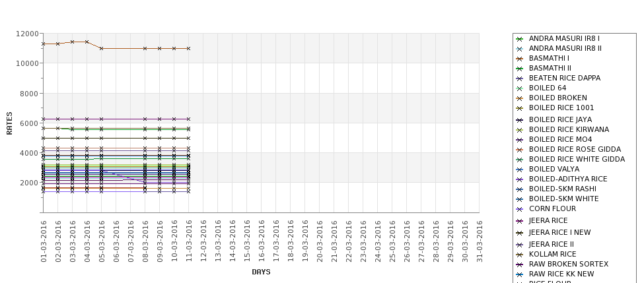644x283 pixels.
Task: Click the 11-03-2016 date axis label
Action: [x=189, y=241]
